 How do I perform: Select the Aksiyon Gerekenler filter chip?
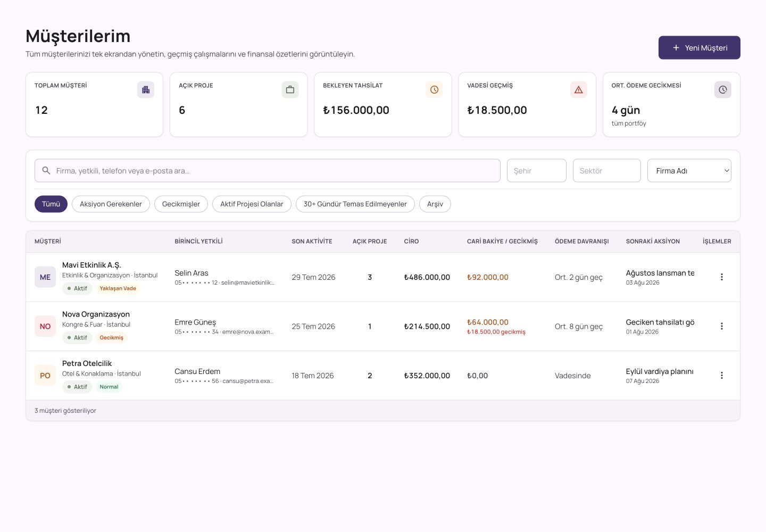[x=111, y=204]
